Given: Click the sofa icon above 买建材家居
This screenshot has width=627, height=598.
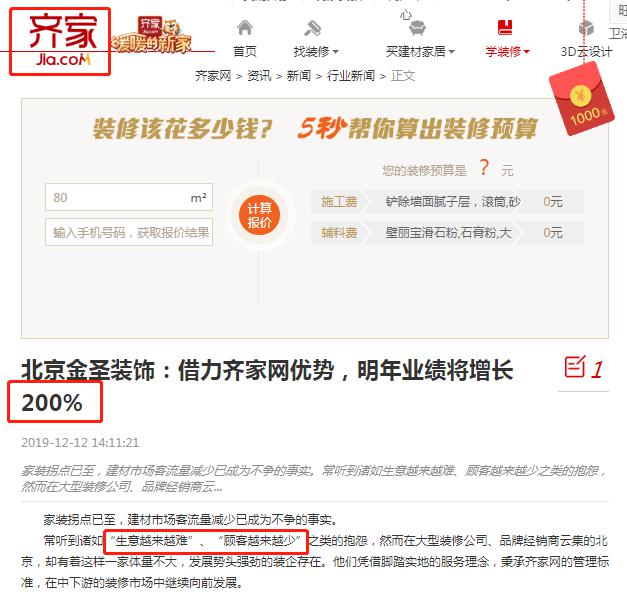Looking at the screenshot, I should [417, 28].
